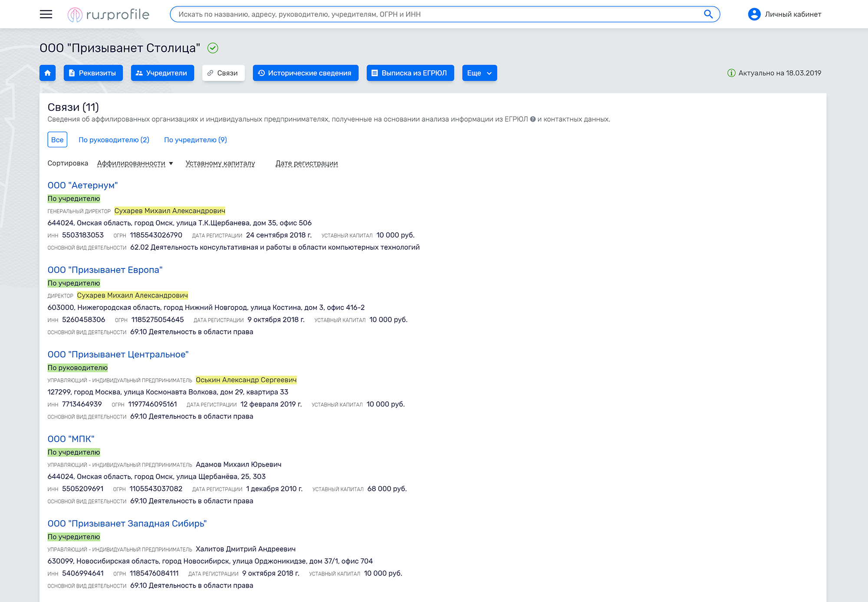The height and width of the screenshot is (602, 868).
Task: Open Личный кабинет
Action: tap(793, 14)
